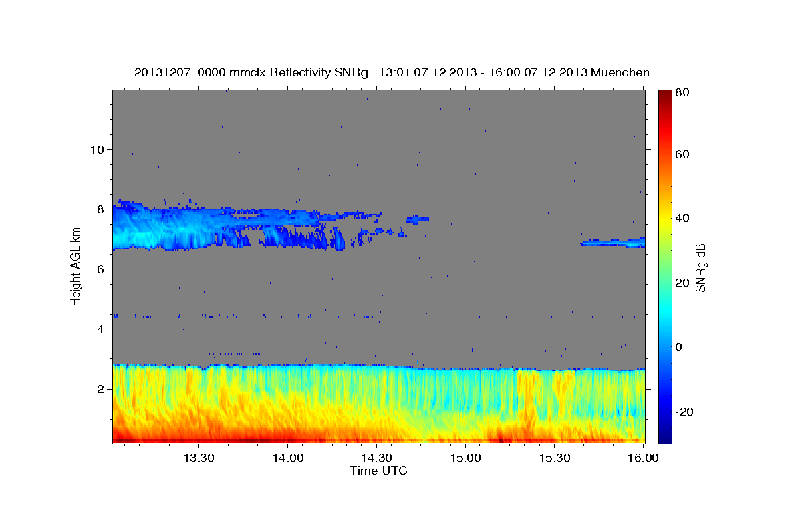Click the 'Height AGL km' axis label
The width and height of the screenshot is (798, 532).
[x=76, y=267]
